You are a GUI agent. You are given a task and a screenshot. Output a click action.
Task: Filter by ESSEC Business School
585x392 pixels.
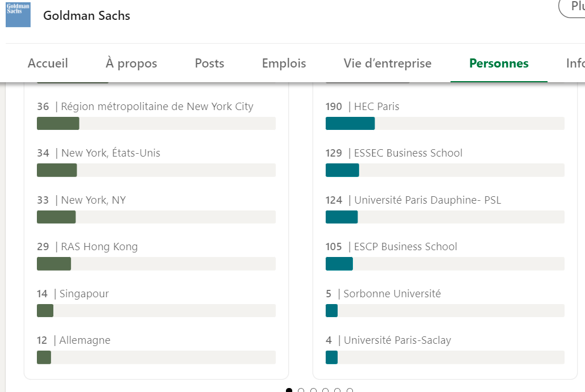[x=445, y=162]
